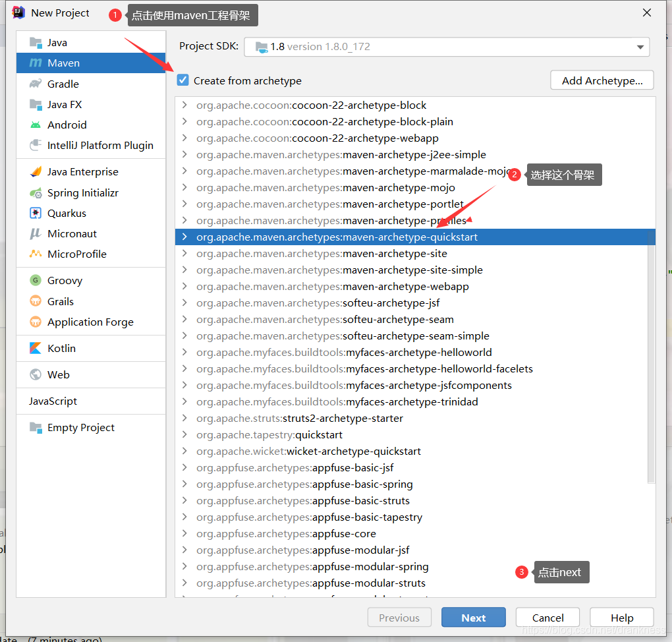Click the Java folder icon in sidebar
The height and width of the screenshot is (642, 672).
click(x=36, y=42)
